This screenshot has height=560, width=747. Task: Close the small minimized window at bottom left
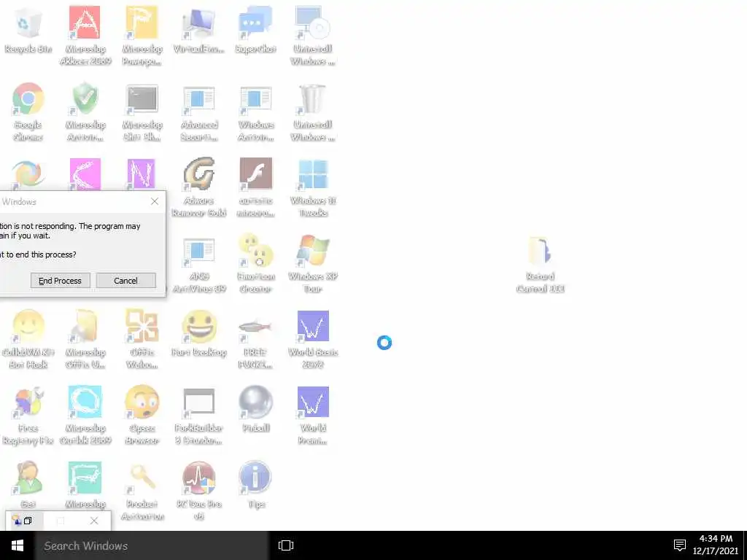pos(94,521)
